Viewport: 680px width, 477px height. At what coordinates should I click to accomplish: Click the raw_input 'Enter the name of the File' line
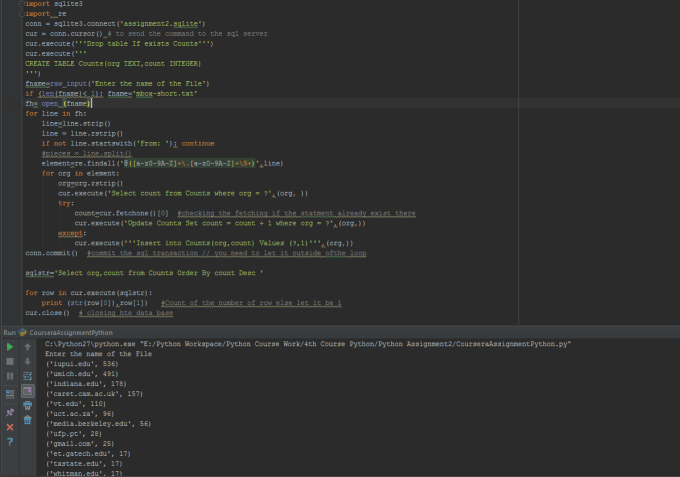[117, 84]
